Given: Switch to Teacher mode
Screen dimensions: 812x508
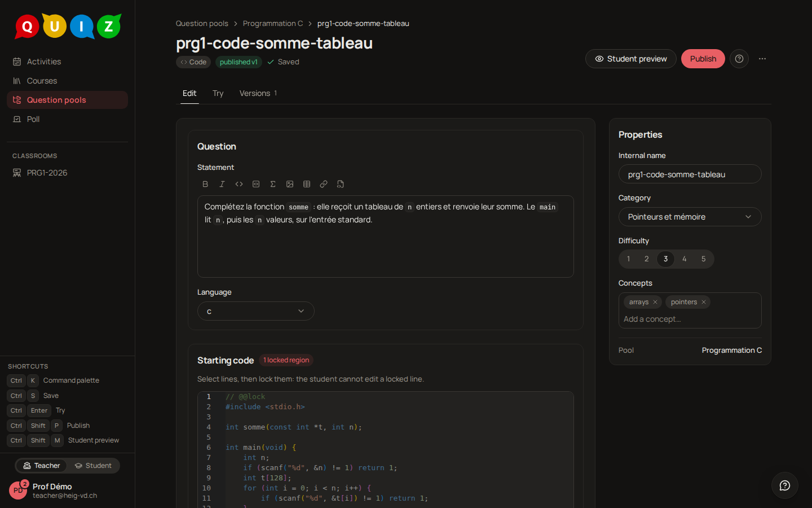Looking at the screenshot, I should tap(41, 466).
